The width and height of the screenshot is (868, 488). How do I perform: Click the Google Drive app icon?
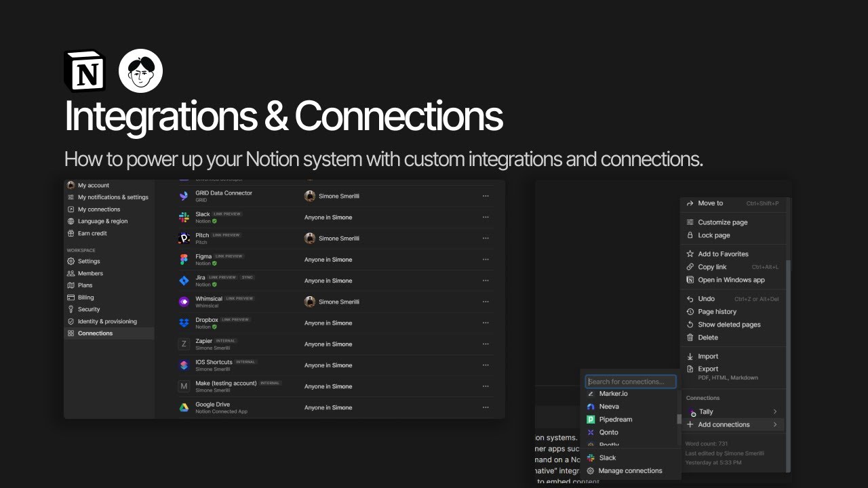tap(184, 407)
